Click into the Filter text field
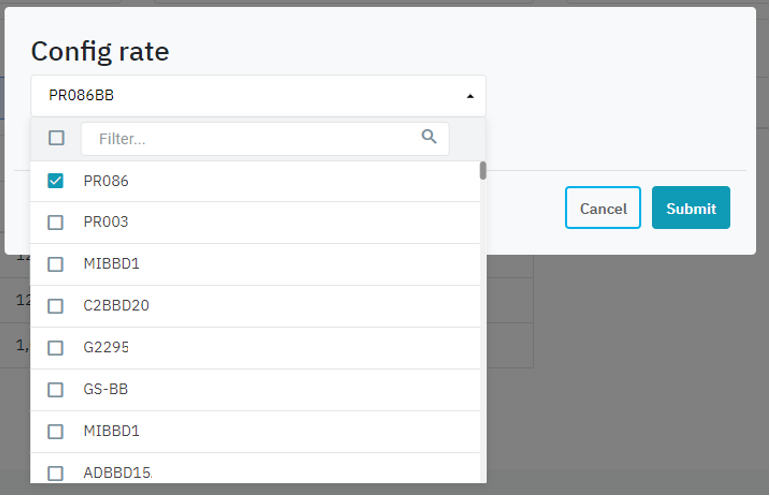This screenshot has width=770, height=497. tap(255, 139)
